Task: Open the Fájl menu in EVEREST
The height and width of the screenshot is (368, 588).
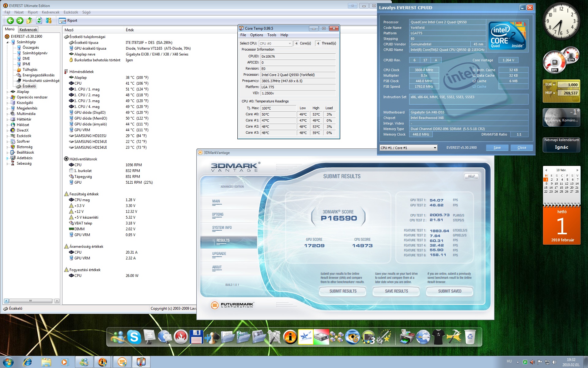Action: point(7,12)
